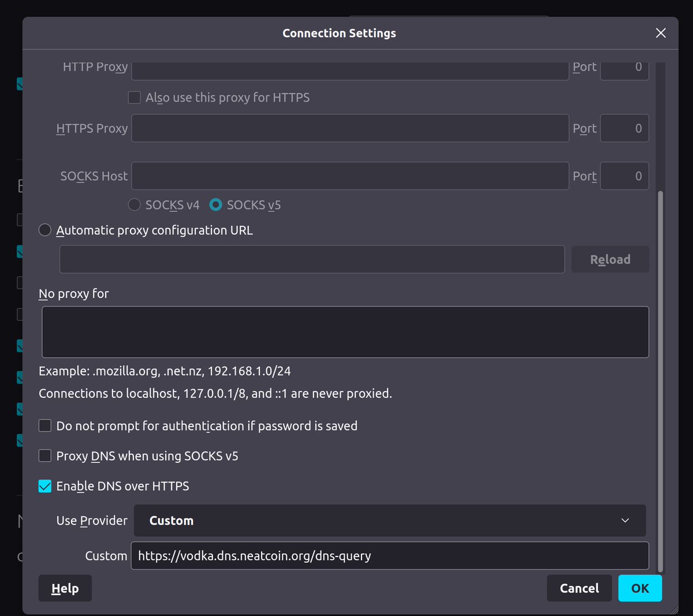Close the Connection Settings dialog
The height and width of the screenshot is (616, 693).
(661, 33)
